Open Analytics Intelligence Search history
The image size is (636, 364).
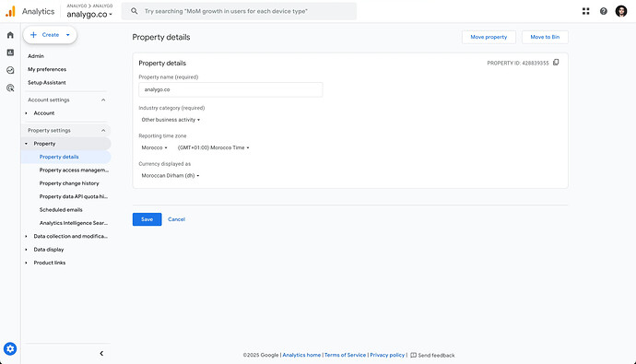click(x=74, y=223)
